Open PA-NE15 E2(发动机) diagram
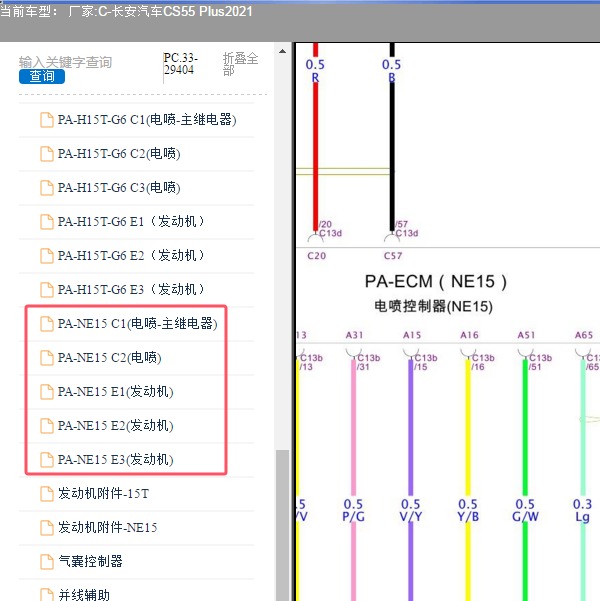Screen dimensions: 600x601 click(115, 425)
